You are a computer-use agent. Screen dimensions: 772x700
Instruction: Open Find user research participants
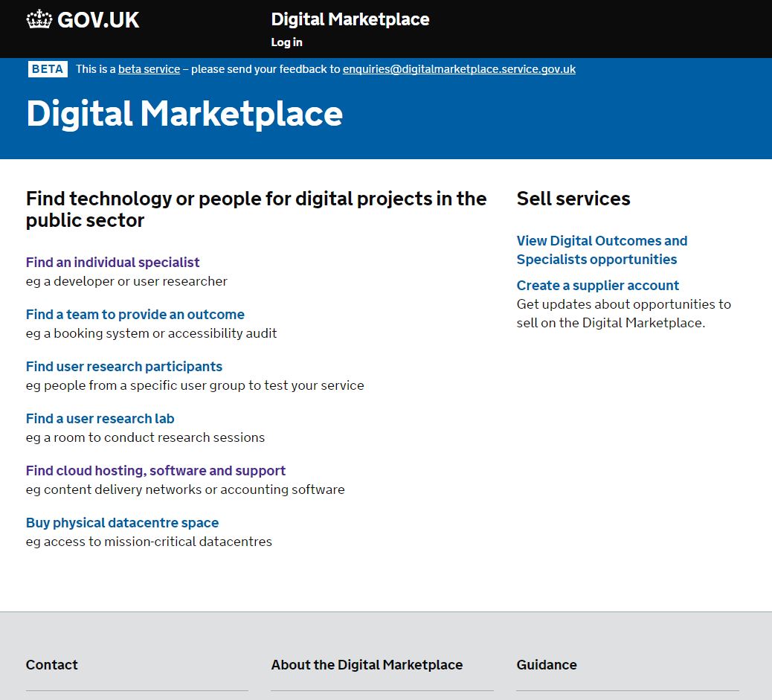(x=124, y=367)
